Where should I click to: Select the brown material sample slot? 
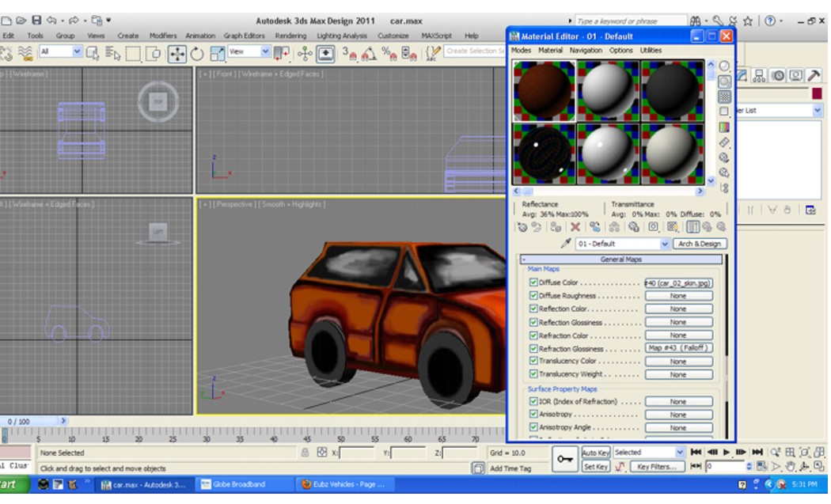[x=543, y=91]
